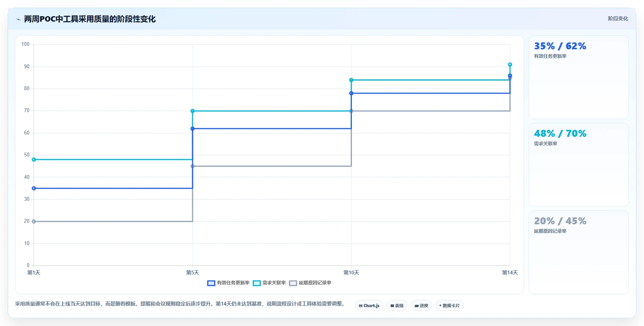Click the 阶段变化 label in header

point(618,18)
